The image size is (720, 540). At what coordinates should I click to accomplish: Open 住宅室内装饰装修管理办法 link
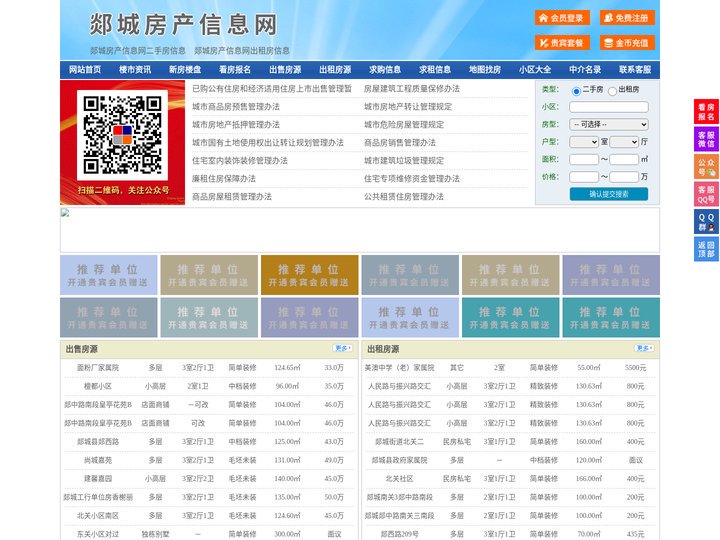240,161
